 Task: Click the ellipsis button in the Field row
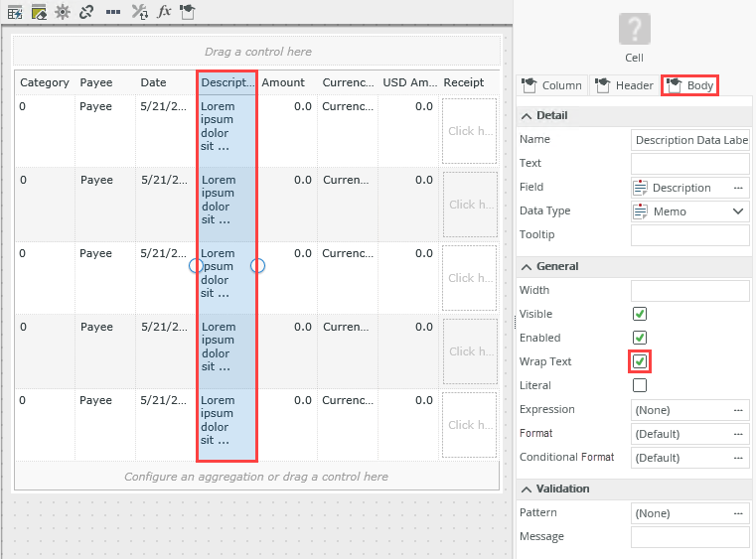[x=738, y=188]
